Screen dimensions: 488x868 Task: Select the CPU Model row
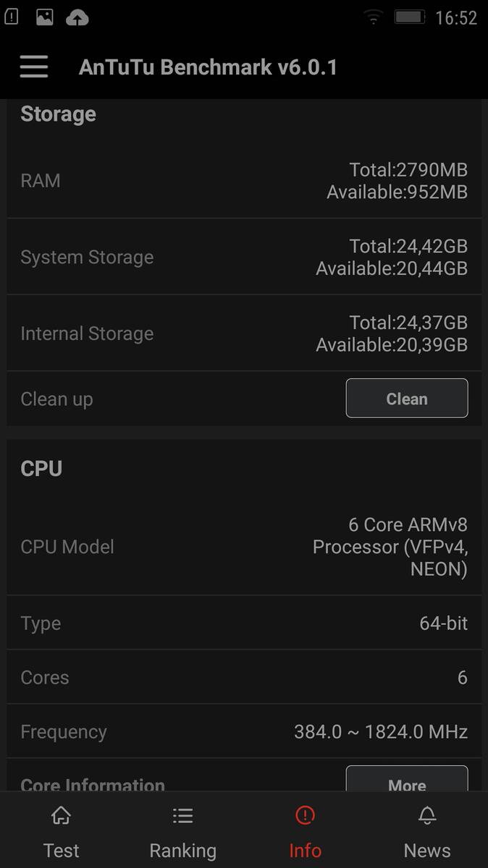tap(244, 547)
